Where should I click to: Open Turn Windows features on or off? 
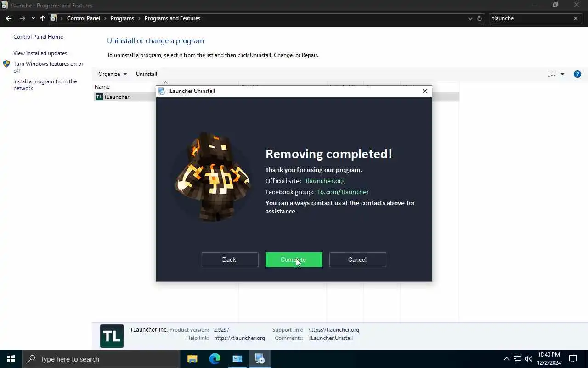(x=48, y=67)
